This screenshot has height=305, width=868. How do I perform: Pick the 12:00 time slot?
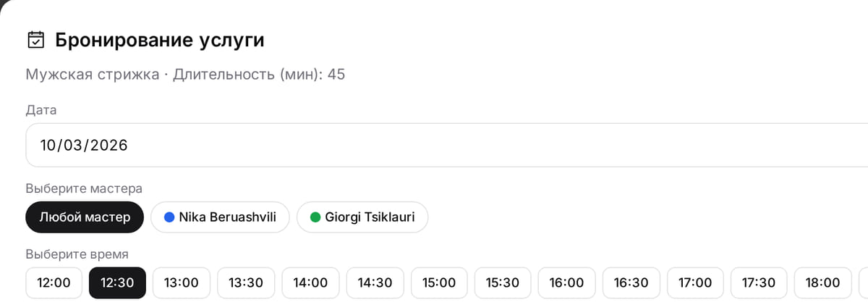[x=54, y=283]
